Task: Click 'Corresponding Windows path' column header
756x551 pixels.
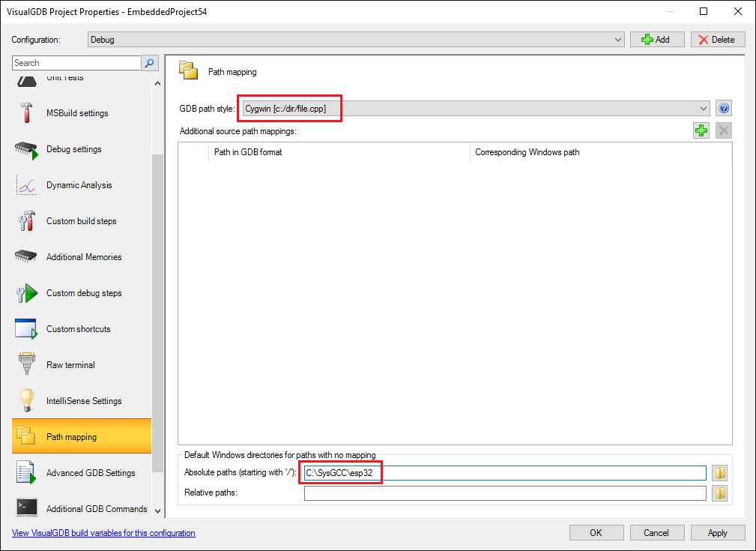Action: coord(601,152)
